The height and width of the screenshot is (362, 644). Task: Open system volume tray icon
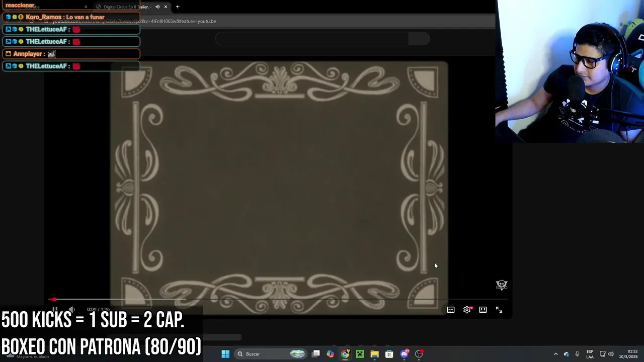(611, 354)
